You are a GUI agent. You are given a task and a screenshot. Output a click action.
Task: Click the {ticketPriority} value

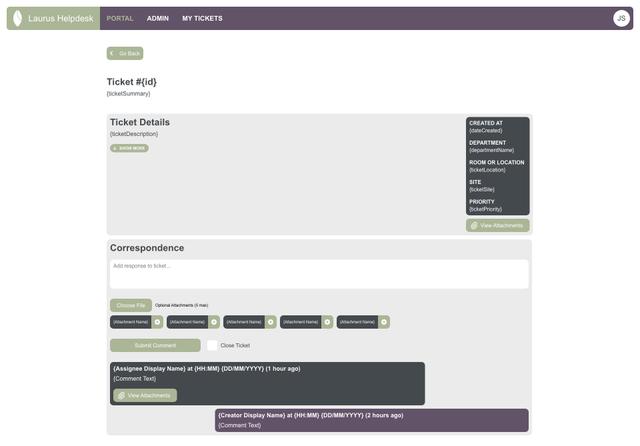[x=485, y=209]
